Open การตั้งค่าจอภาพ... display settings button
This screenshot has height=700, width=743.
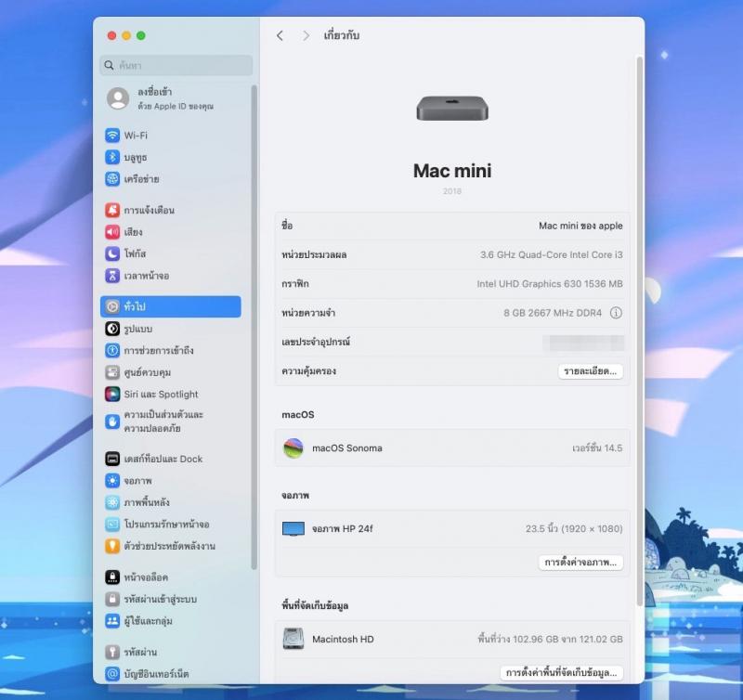[581, 563]
